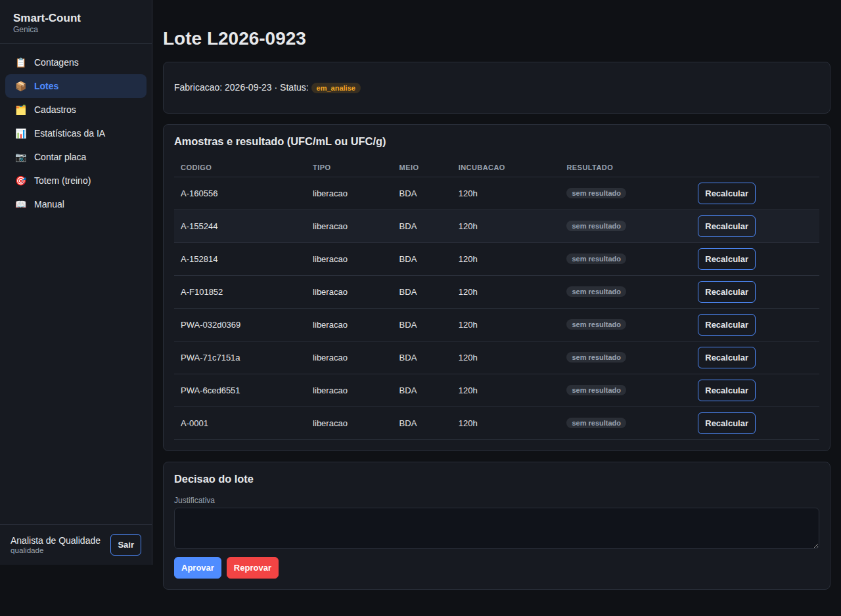Focus the Justificativa text area
Viewport: 841px width, 616px height.
[x=497, y=528]
